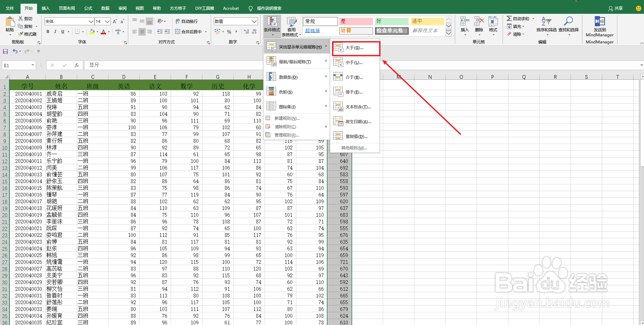
Task: Apply the 适中 (Neutral) cell style
Action: click(x=427, y=21)
